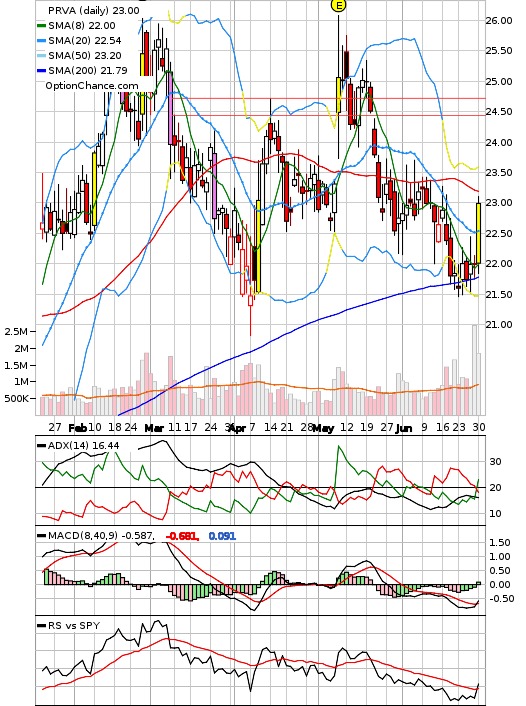526x706 pixels.
Task: Click the Feb month label on date axis
Action: click(77, 428)
